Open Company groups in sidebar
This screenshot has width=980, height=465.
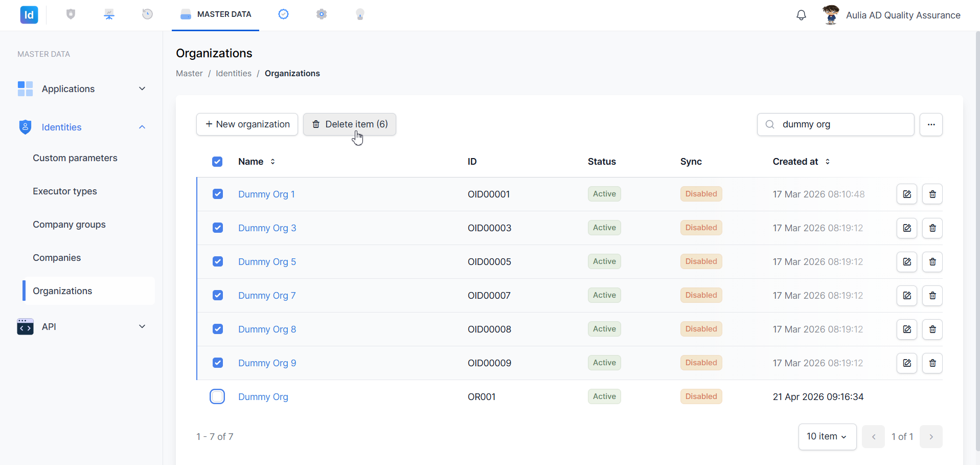[x=69, y=225]
